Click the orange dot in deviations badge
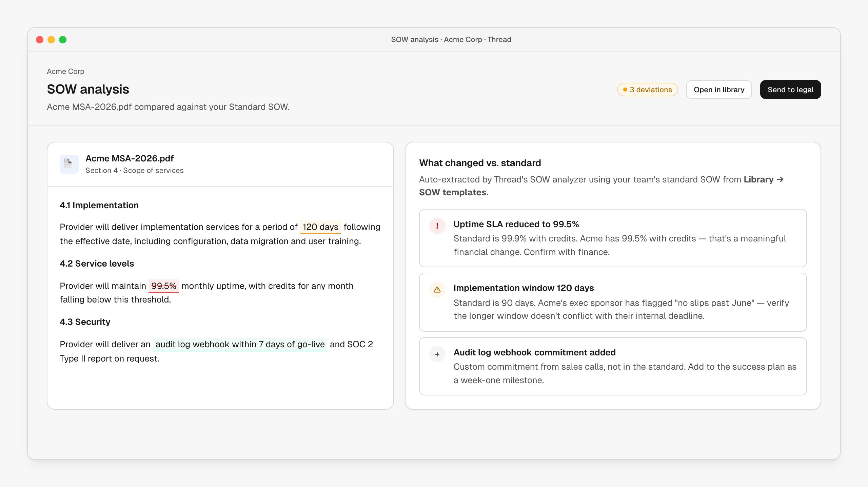Viewport: 868px width, 487px height. (x=625, y=90)
